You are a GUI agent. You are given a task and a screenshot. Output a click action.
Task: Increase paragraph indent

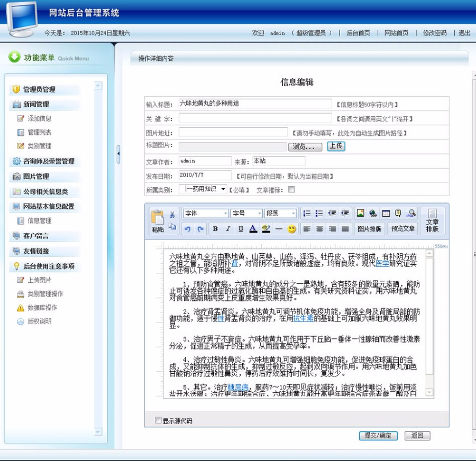click(x=345, y=214)
